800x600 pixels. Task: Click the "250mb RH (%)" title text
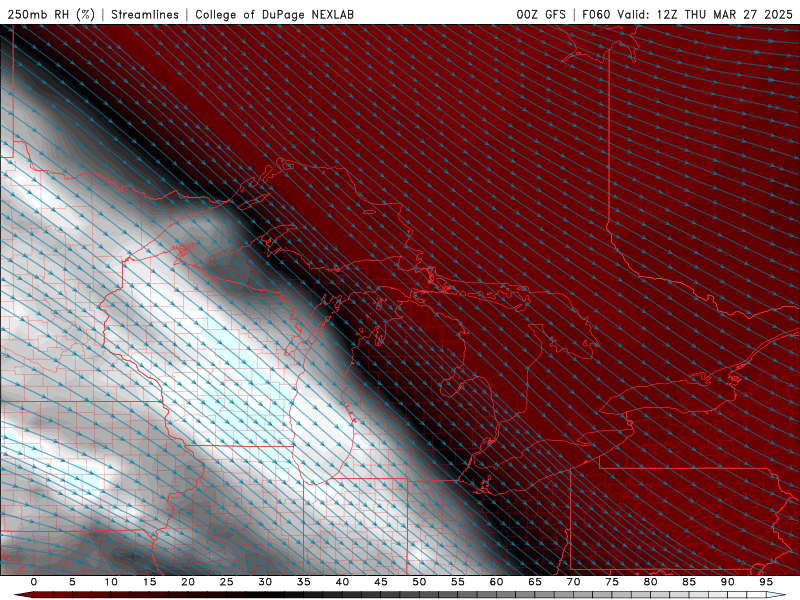(51, 14)
